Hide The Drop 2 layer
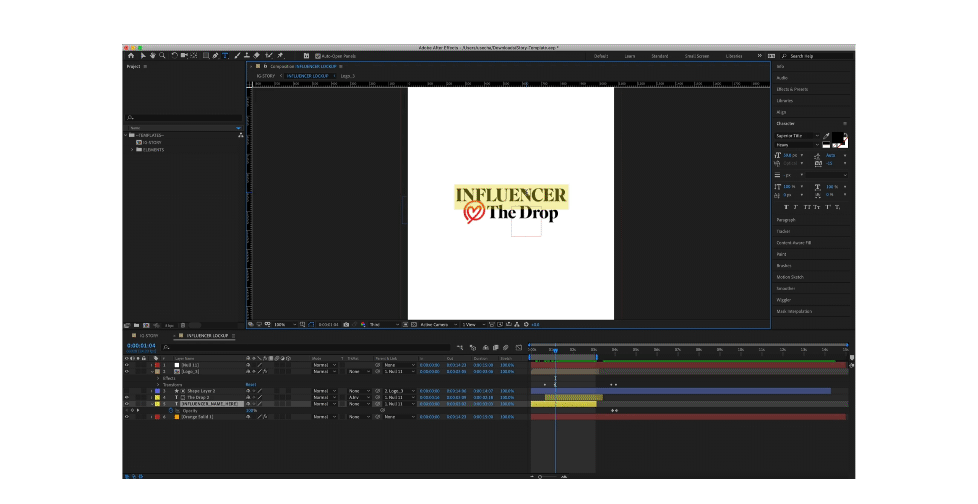Screen dimensions: 978x504 click(127, 397)
